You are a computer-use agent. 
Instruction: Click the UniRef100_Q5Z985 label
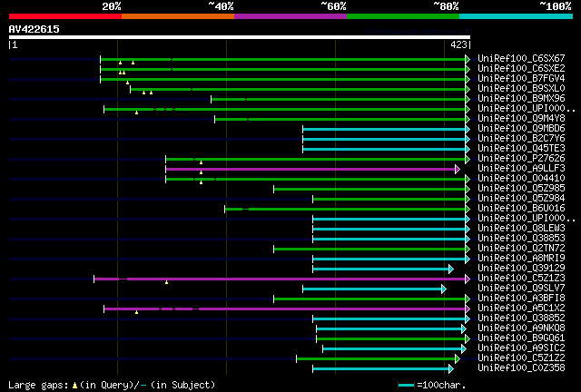coord(521,189)
